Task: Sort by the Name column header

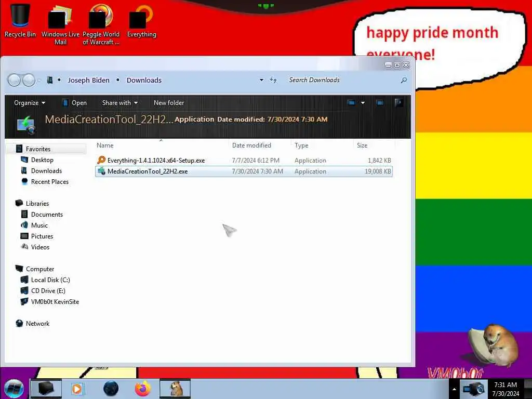Action: (105, 145)
